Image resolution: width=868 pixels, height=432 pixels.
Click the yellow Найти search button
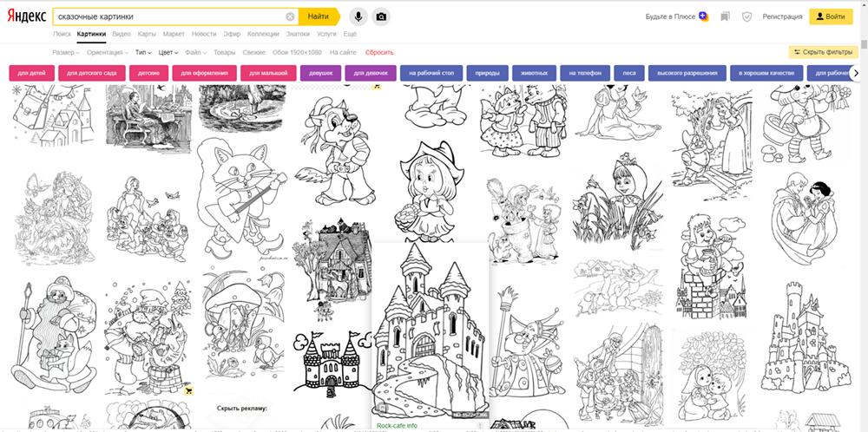point(319,16)
